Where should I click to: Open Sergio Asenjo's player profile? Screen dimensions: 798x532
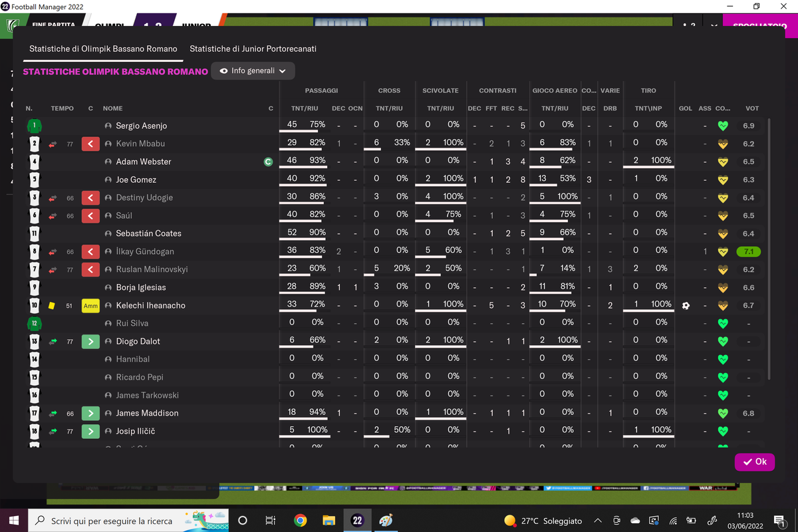tap(141, 126)
